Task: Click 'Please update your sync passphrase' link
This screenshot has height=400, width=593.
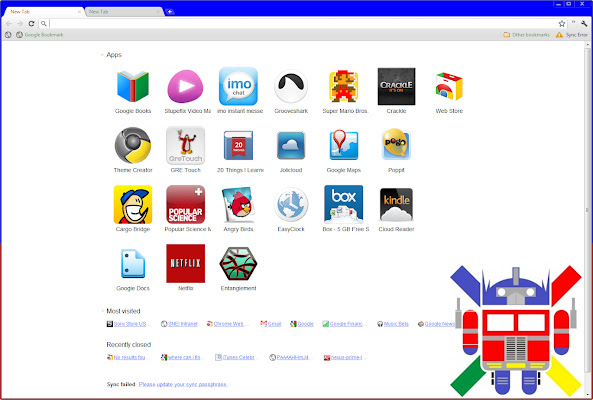Action: coord(183,384)
